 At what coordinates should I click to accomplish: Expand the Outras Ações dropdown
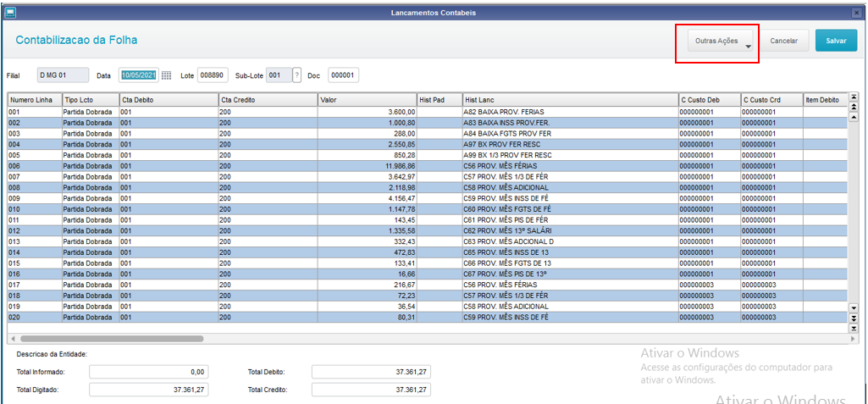click(720, 41)
